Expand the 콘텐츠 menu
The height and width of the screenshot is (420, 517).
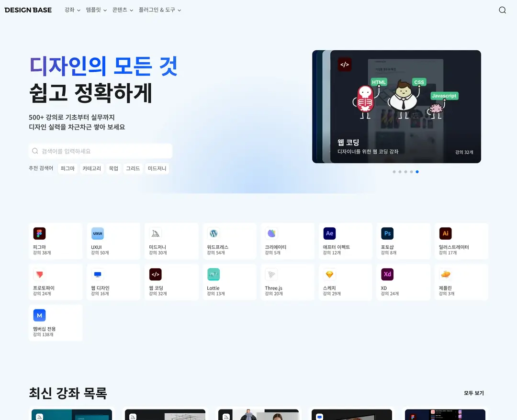click(123, 10)
